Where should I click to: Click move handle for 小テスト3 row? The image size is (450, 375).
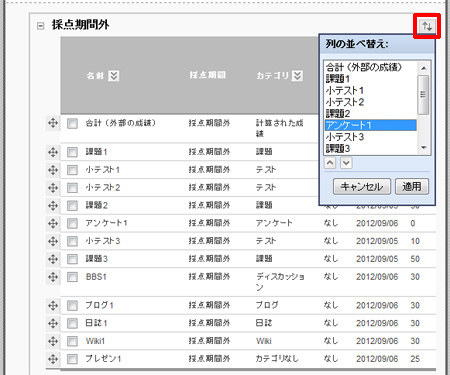click(x=53, y=241)
